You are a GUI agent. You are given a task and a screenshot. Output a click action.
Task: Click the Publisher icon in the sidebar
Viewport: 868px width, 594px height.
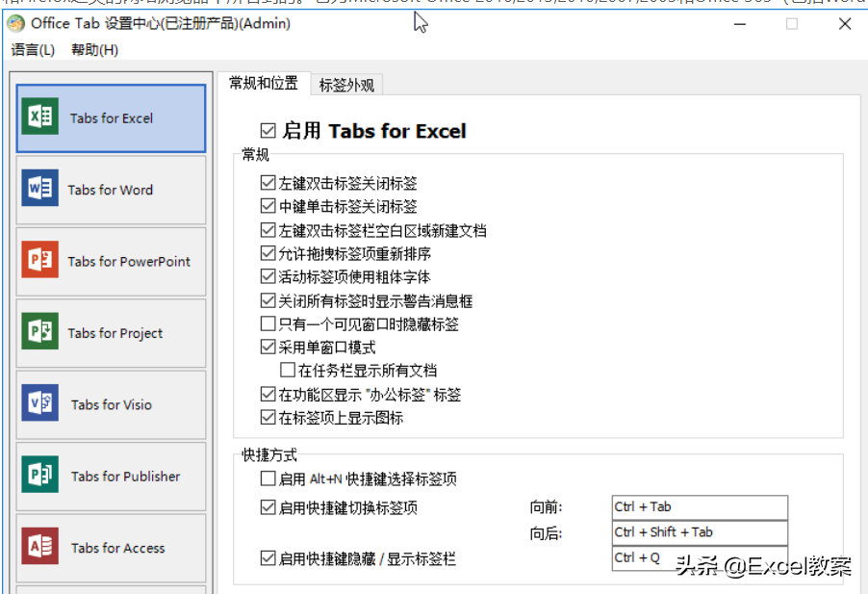[39, 475]
